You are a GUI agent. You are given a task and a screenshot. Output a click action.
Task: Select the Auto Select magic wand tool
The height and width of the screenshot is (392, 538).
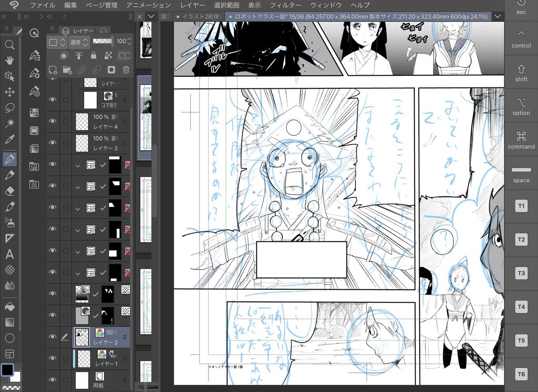pyautogui.click(x=9, y=123)
